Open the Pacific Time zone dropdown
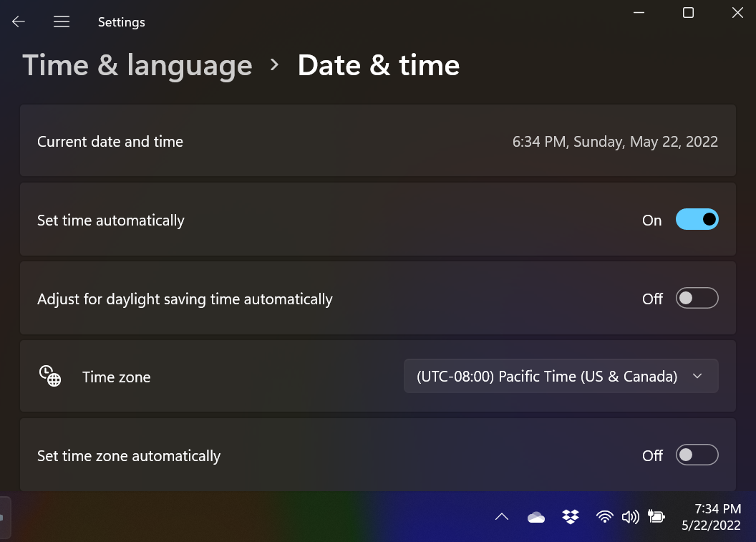 click(x=561, y=376)
